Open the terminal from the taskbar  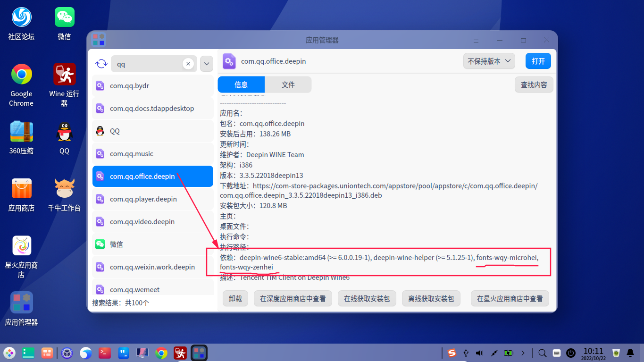pos(104,353)
